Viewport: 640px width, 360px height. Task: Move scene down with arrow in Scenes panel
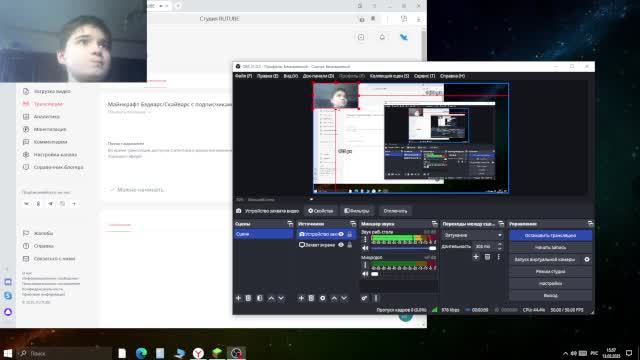pos(281,298)
